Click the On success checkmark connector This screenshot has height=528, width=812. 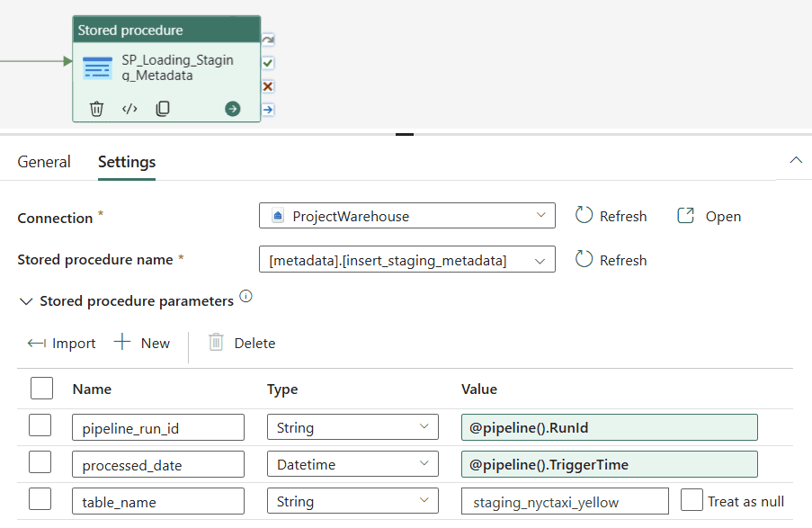tap(268, 63)
